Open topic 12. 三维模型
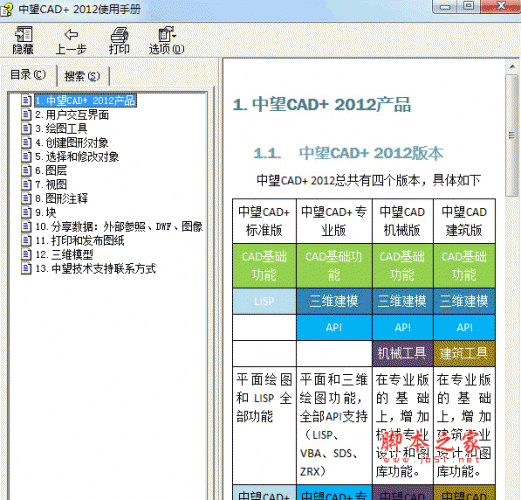This screenshot has width=521, height=500. tap(64, 254)
